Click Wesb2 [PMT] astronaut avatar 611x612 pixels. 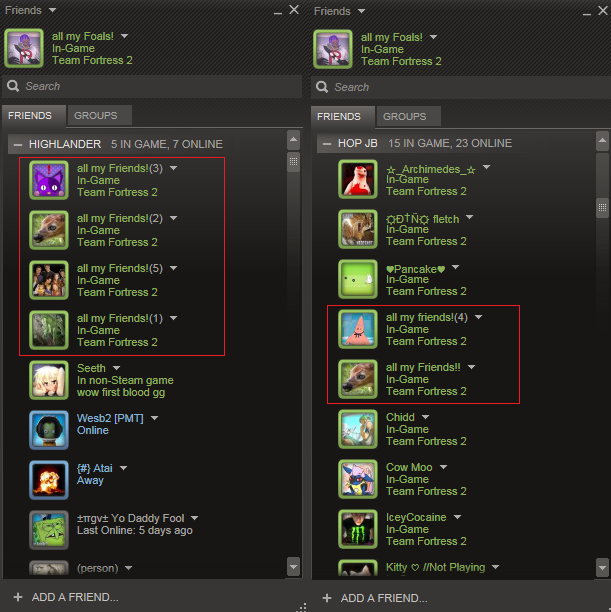[x=49, y=430]
